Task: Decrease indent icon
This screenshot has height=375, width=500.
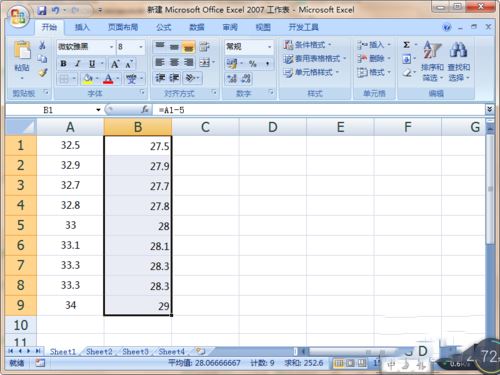Action: [x=160, y=78]
